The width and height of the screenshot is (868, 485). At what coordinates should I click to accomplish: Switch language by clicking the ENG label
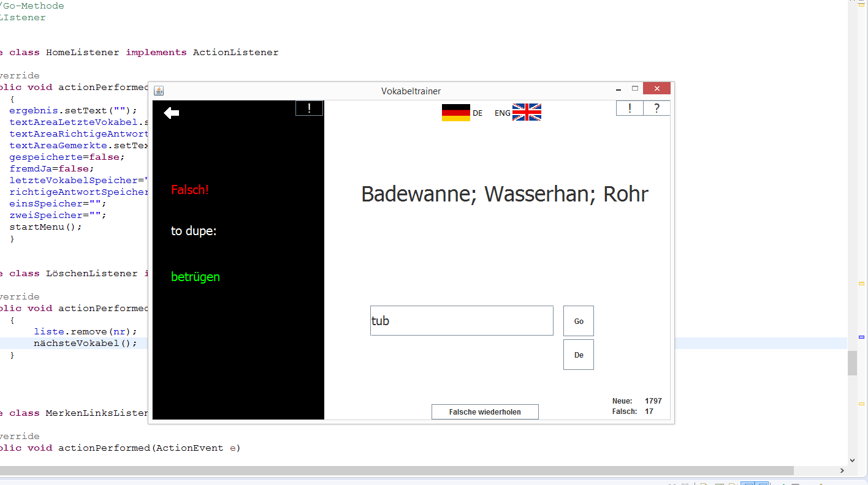click(501, 113)
